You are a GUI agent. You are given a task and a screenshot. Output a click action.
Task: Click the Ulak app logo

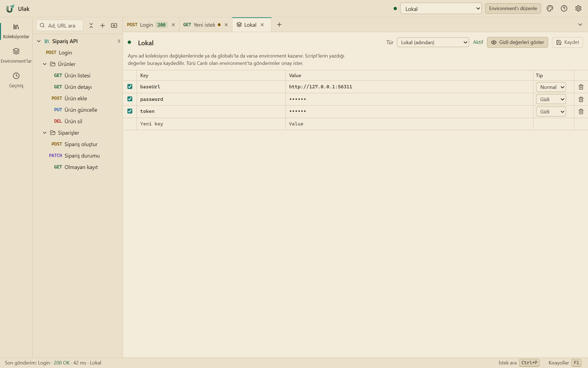click(x=10, y=8)
